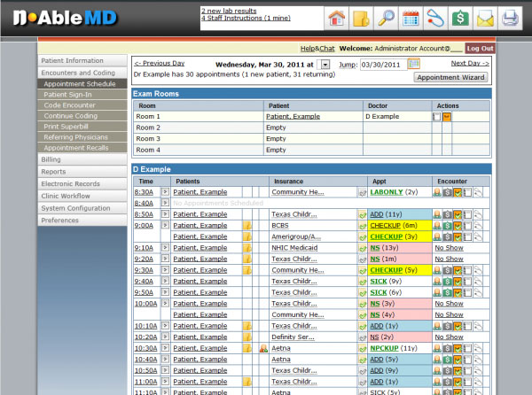The height and width of the screenshot is (395, 532).
Task: Click the patient person icon in 8:30A row
Action: [437, 192]
